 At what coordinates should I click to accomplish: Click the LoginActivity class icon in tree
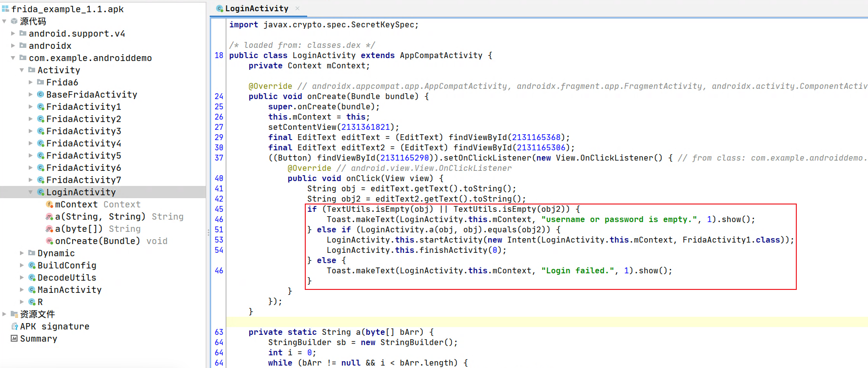pyautogui.click(x=40, y=192)
